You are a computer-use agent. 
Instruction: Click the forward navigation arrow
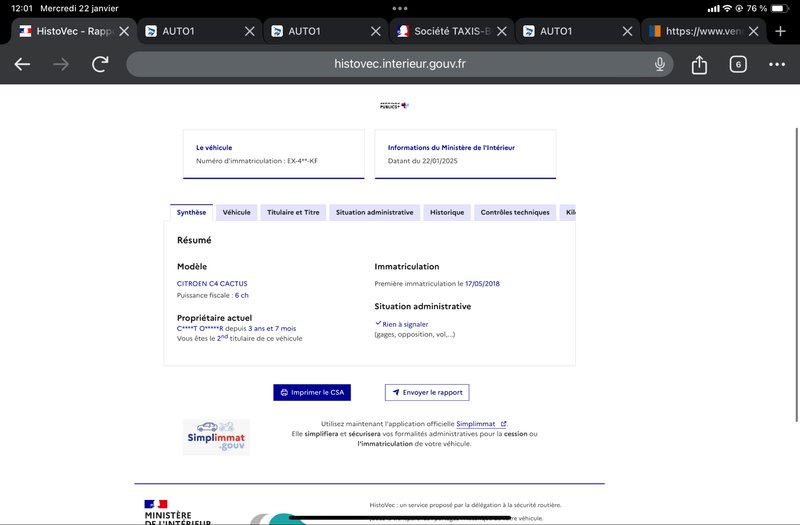click(61, 64)
